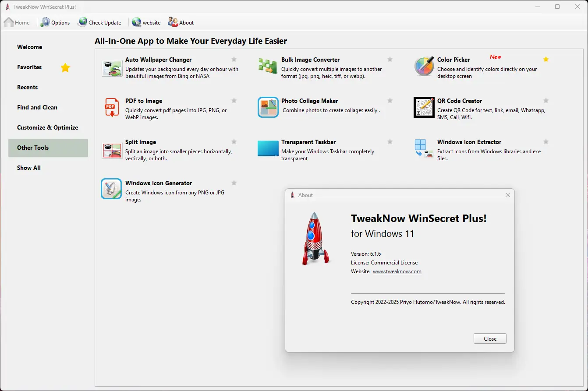Select Find and Clean in the sidebar
The image size is (588, 391).
point(48,107)
